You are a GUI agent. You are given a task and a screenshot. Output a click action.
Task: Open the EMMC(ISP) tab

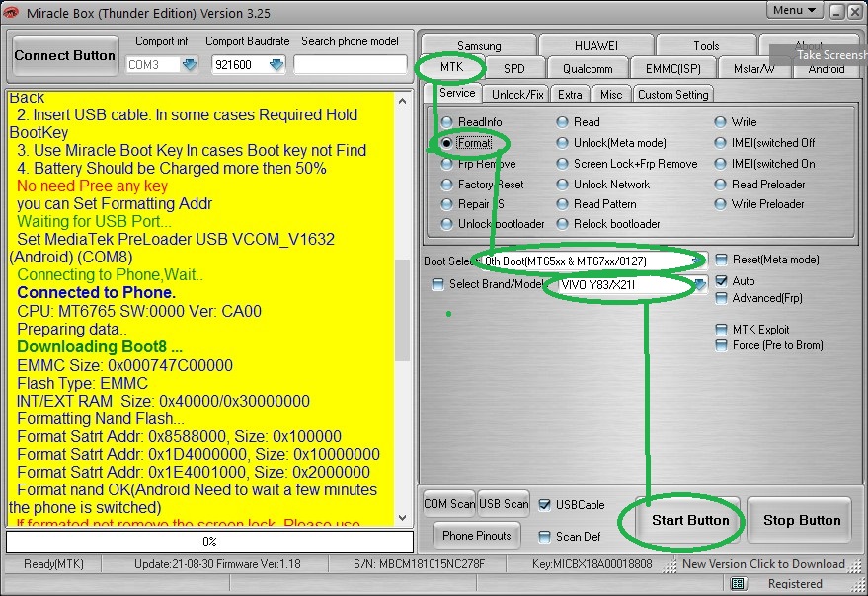[672, 69]
